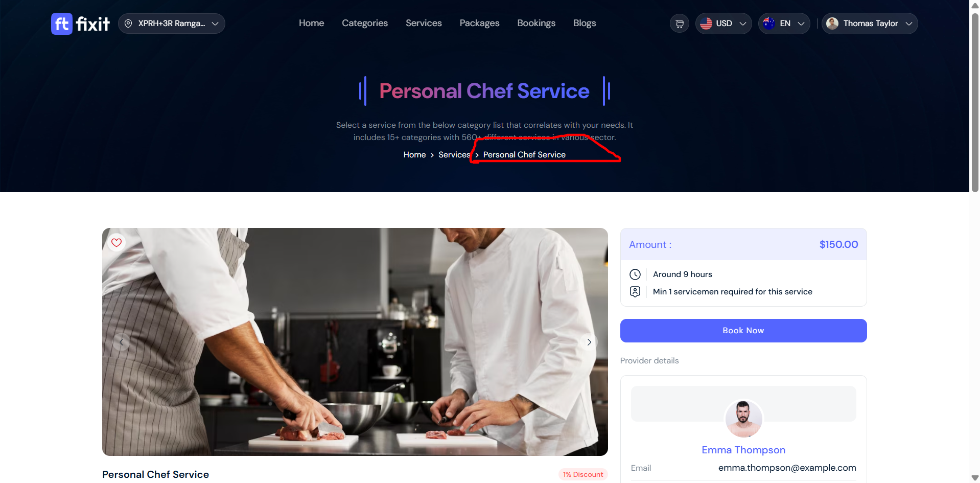Show previous image with left arrow
This screenshot has width=980, height=483.
pos(121,342)
